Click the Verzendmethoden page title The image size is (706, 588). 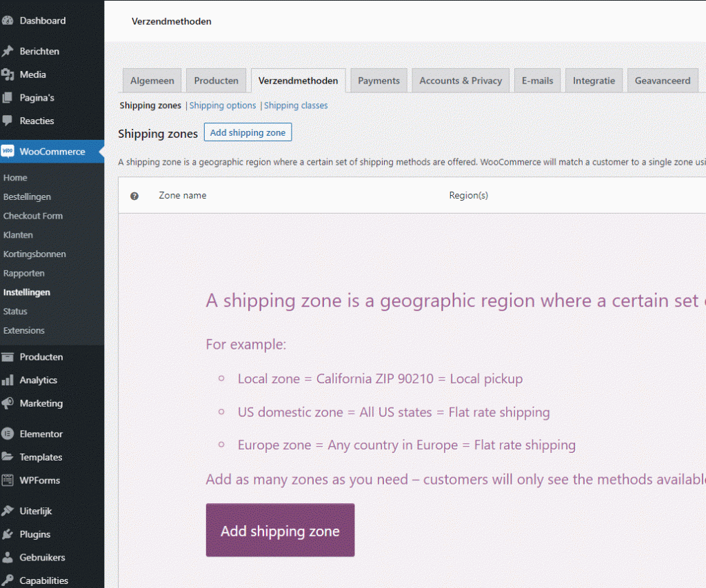point(172,21)
